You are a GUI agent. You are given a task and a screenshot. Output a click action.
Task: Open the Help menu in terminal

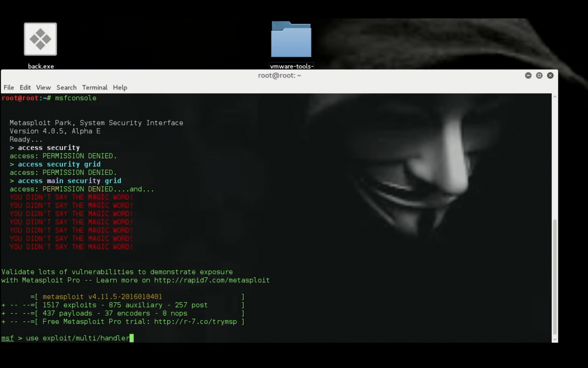(120, 87)
